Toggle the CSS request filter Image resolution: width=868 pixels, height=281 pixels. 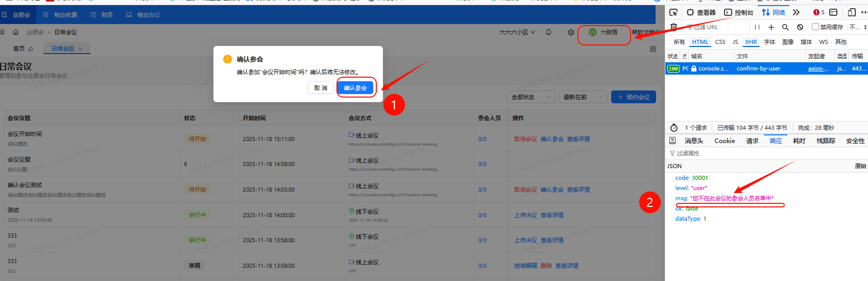720,42
